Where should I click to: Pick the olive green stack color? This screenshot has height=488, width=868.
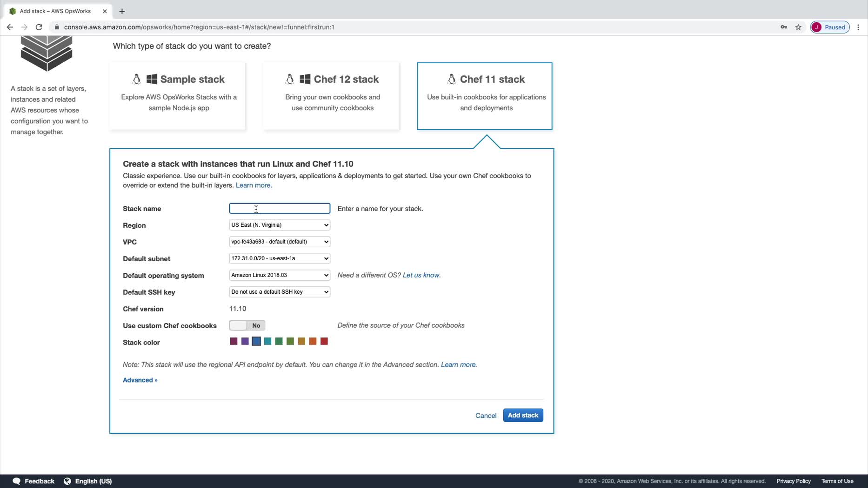[x=290, y=342]
